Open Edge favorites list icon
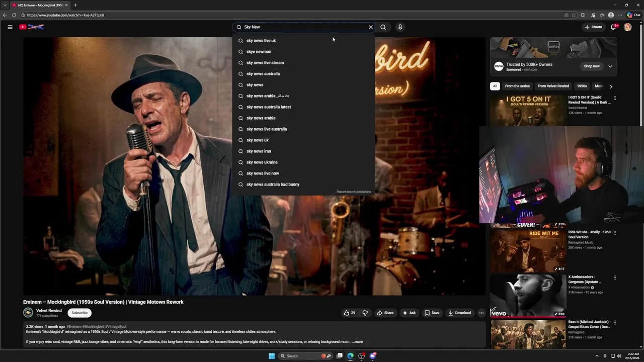 tap(602, 15)
